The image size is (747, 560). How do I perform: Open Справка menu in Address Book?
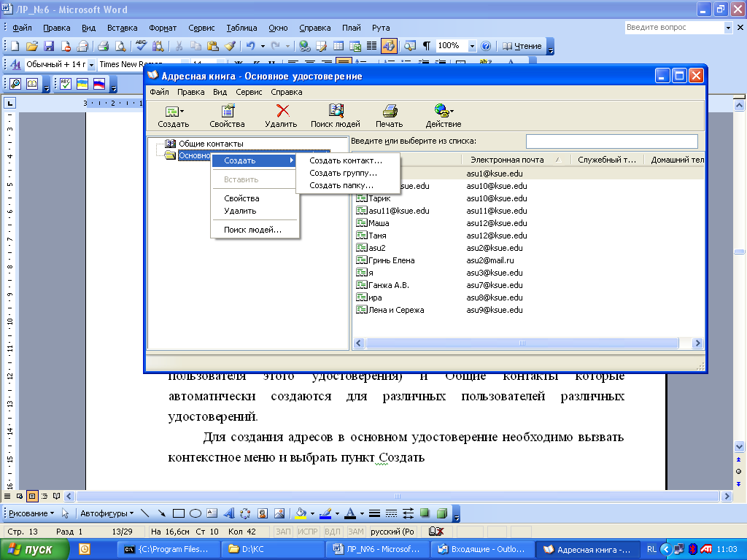point(286,92)
